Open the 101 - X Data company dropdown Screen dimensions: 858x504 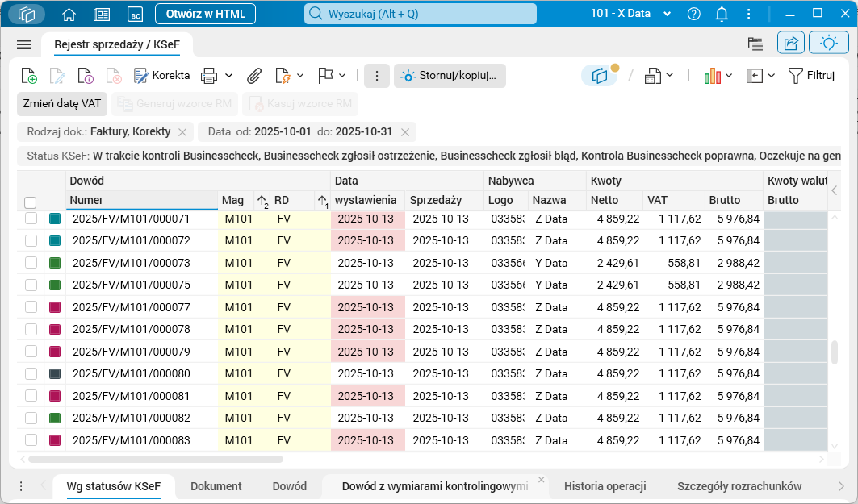coord(630,14)
